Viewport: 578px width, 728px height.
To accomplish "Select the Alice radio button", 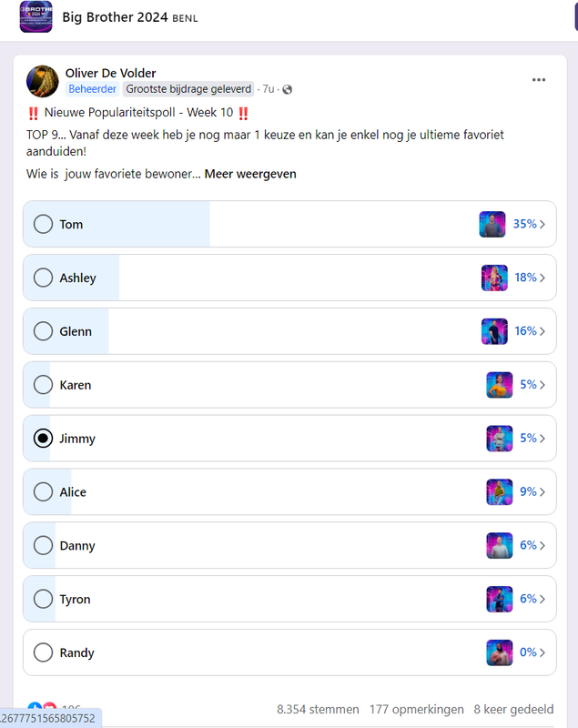I will (43, 491).
